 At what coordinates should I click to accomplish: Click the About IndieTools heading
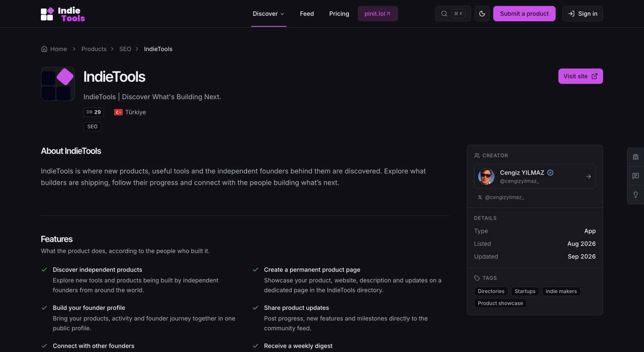(x=71, y=151)
